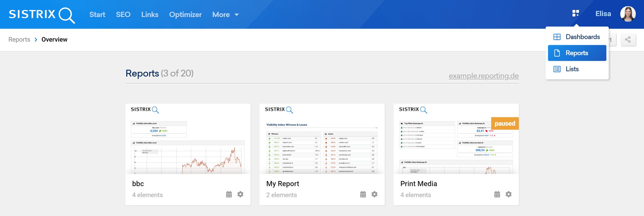Open settings gear for bbc report
Viewport: 644px width, 216px height.
[x=240, y=194]
